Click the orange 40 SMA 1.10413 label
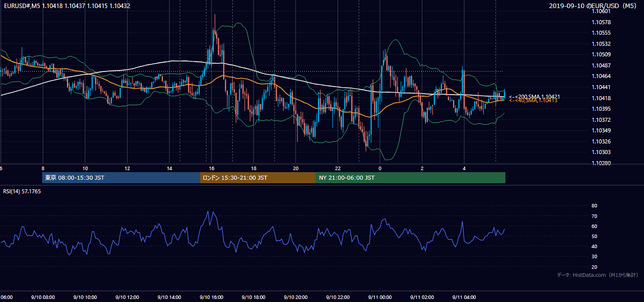Image resolution: width=644 pixels, height=302 pixels. coord(533,101)
